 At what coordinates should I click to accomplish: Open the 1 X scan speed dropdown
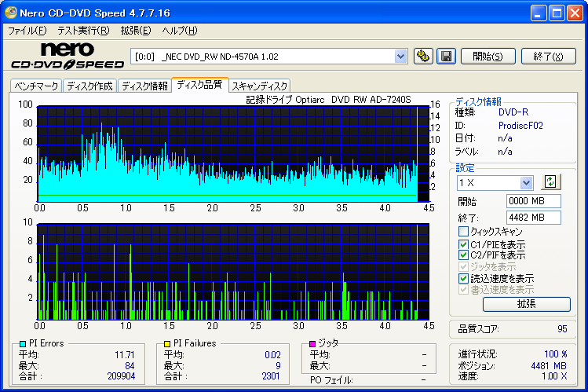[x=526, y=183]
